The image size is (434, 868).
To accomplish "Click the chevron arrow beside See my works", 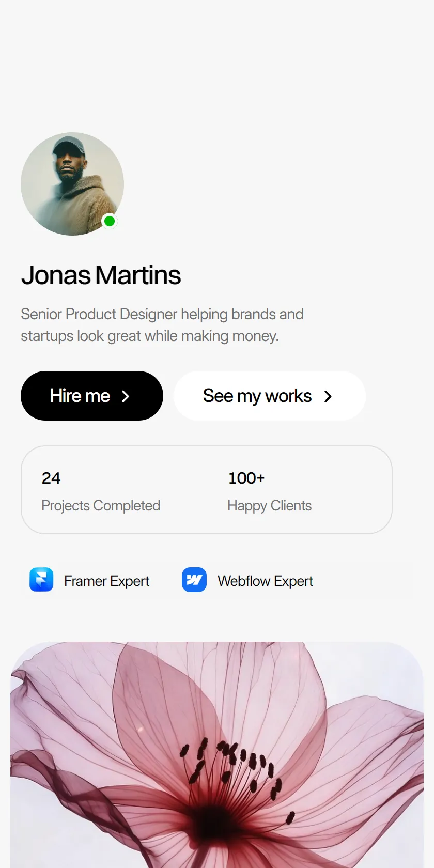I will click(328, 396).
